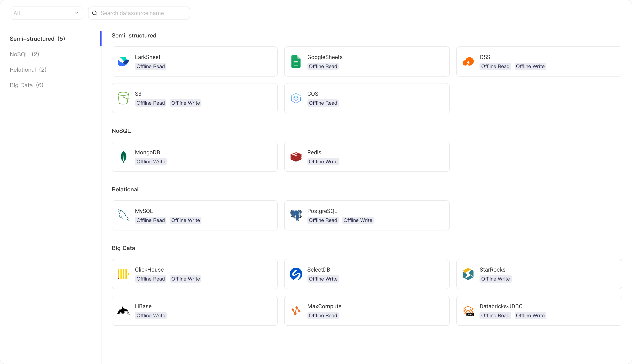
Task: Focus the Search datasource name field
Action: point(139,13)
